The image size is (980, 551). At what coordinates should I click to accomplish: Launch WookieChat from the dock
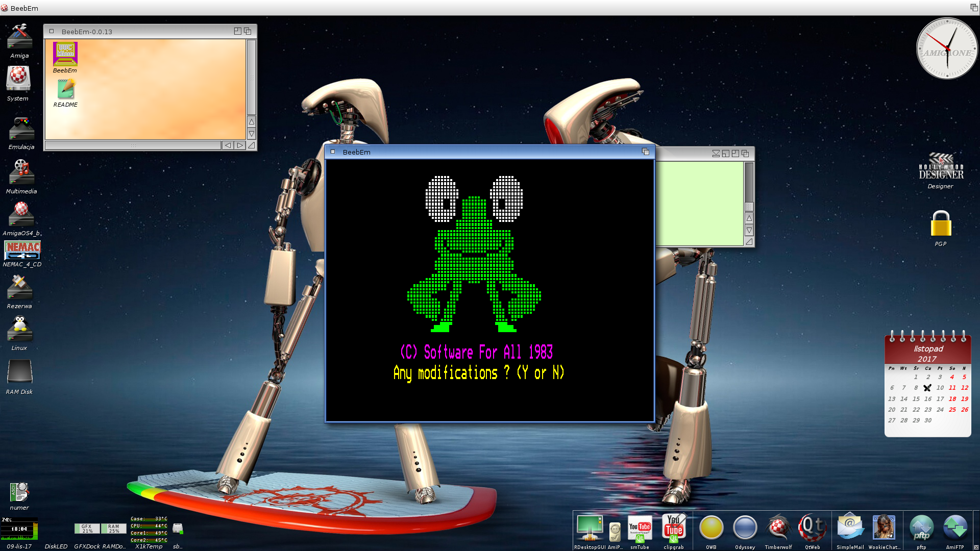[884, 528]
